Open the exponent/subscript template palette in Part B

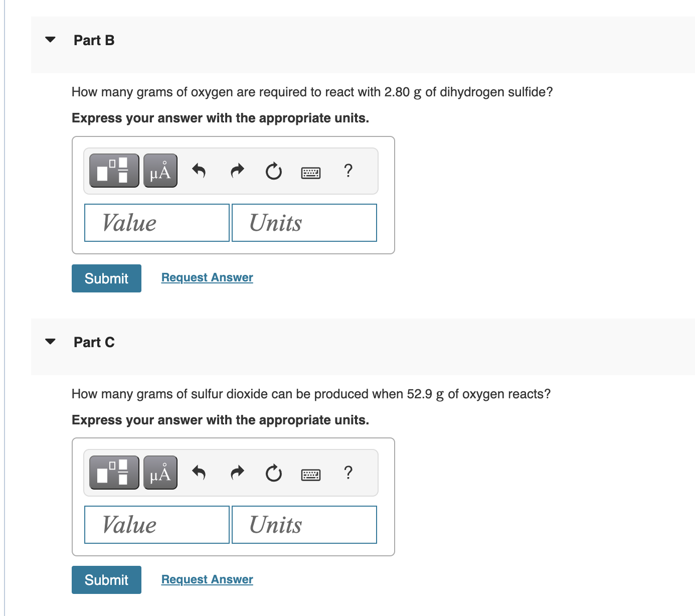click(114, 171)
